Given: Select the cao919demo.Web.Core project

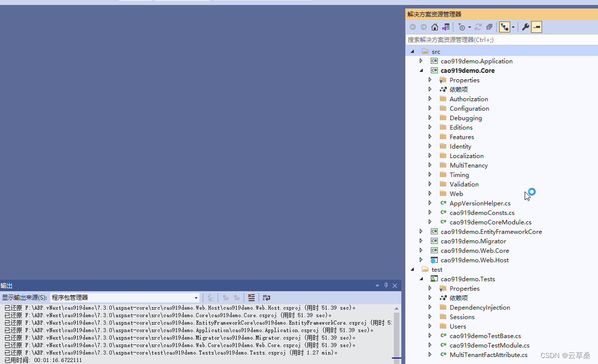Looking at the screenshot, I should 475,250.
